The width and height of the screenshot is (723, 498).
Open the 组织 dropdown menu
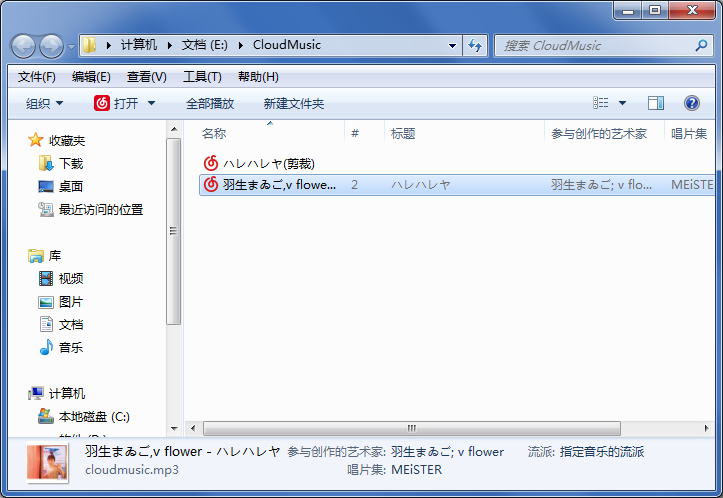point(44,103)
